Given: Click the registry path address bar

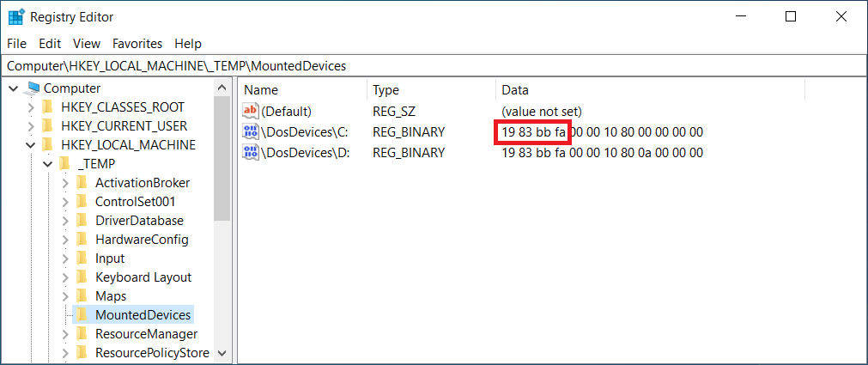Looking at the screenshot, I should 434,66.
